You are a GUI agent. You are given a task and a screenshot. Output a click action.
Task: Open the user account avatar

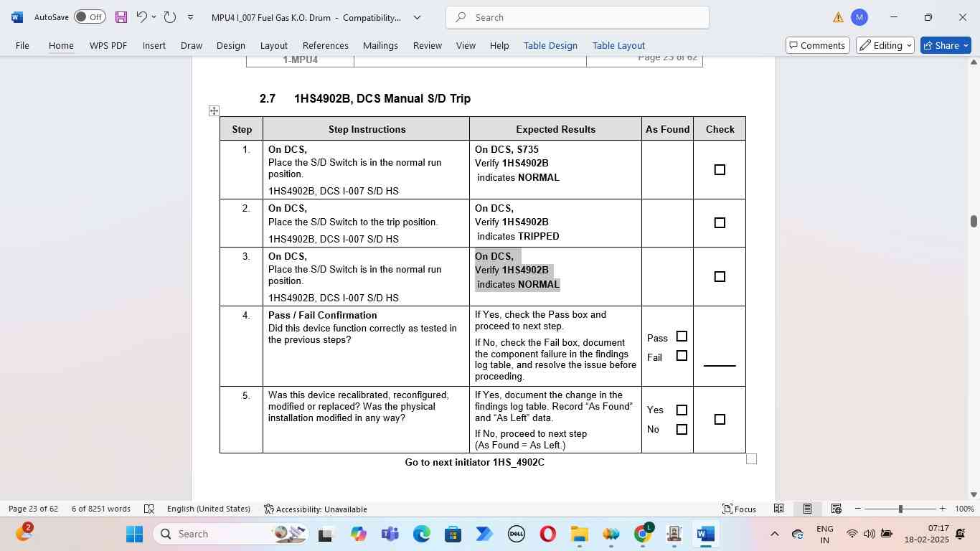859,17
